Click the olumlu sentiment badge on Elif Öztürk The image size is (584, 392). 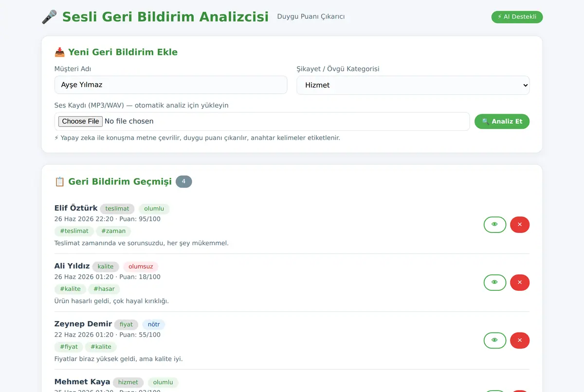(154, 209)
